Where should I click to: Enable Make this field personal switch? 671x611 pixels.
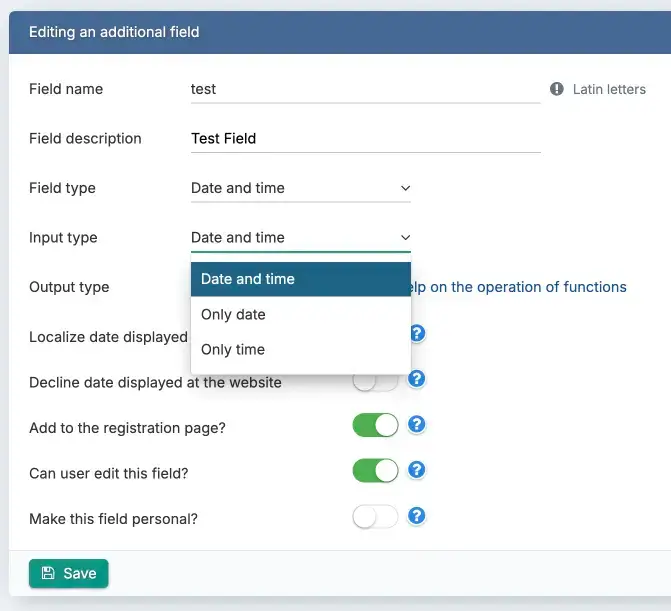[x=375, y=517]
